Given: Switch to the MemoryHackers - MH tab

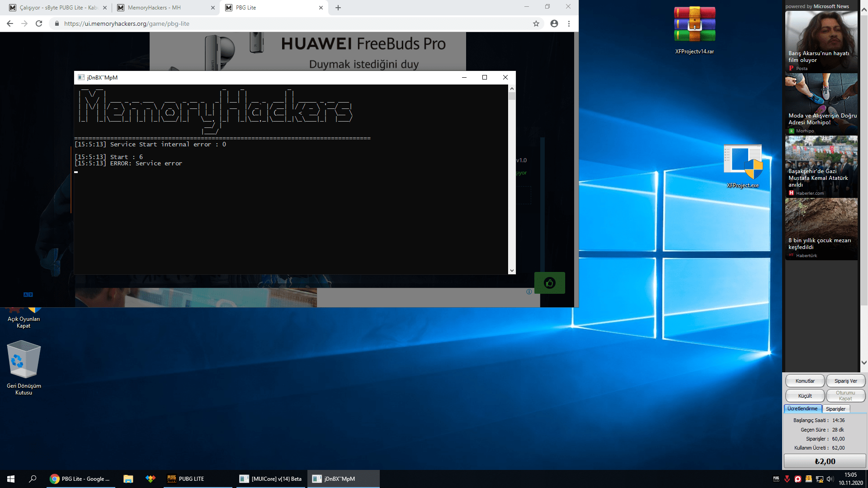Looking at the screenshot, I should pos(165,8).
